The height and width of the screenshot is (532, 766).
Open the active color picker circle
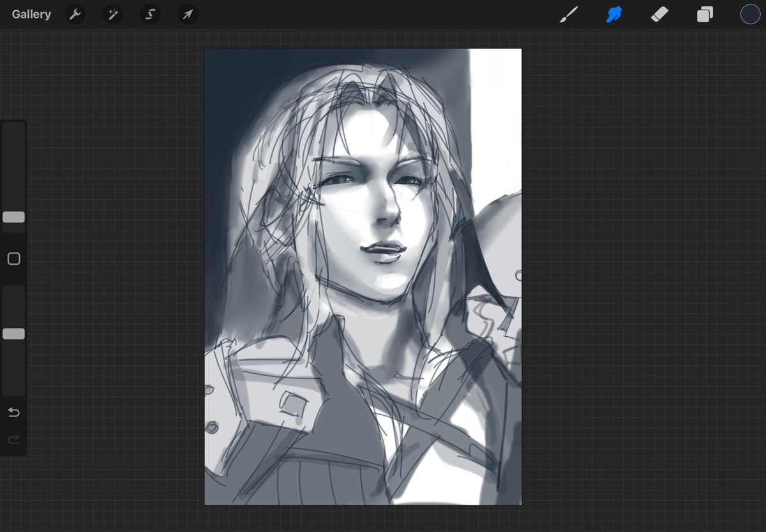(750, 14)
